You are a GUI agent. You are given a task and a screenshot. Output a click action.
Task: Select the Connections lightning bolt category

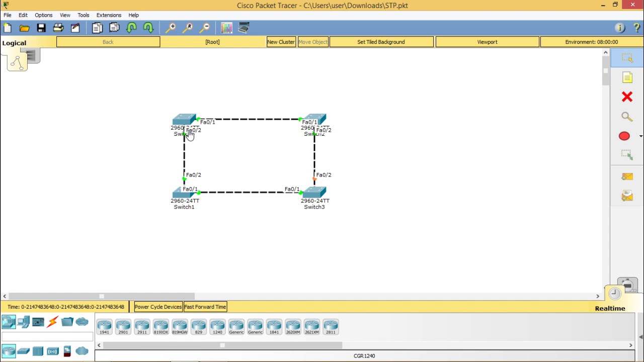pyautogui.click(x=52, y=322)
